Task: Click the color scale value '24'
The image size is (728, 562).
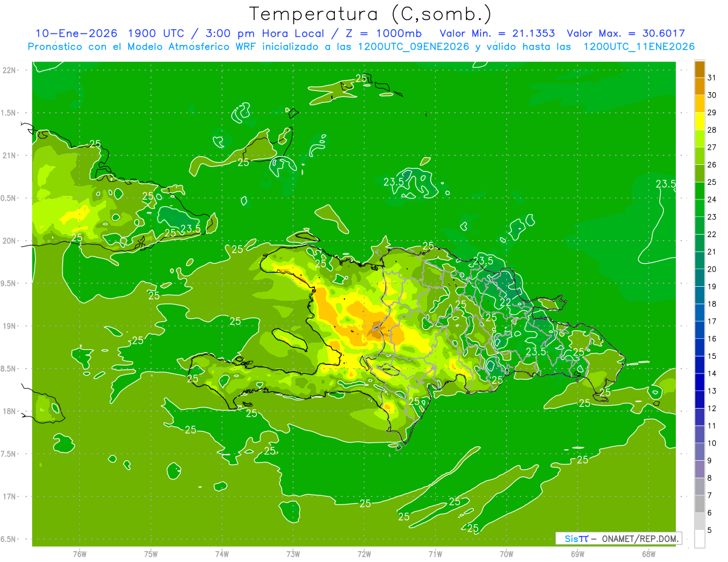Action: coord(712,199)
